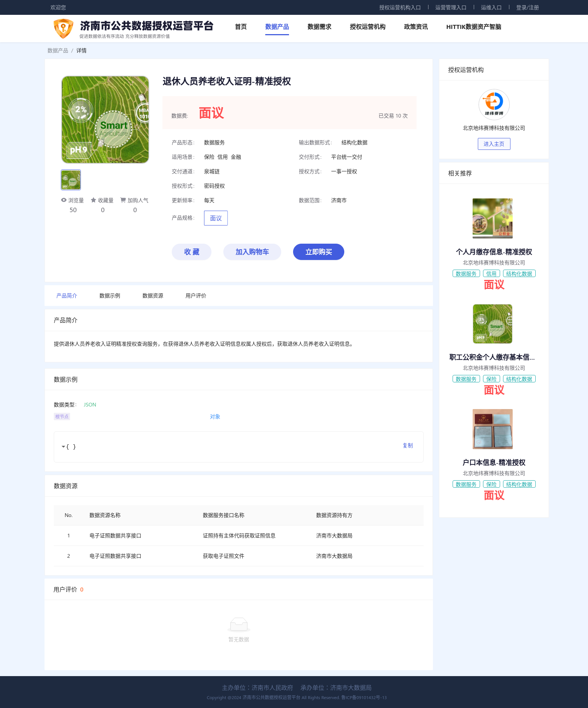588x708 pixels.
Task: Click the 获取电子证照文件 cell
Action: (224, 556)
